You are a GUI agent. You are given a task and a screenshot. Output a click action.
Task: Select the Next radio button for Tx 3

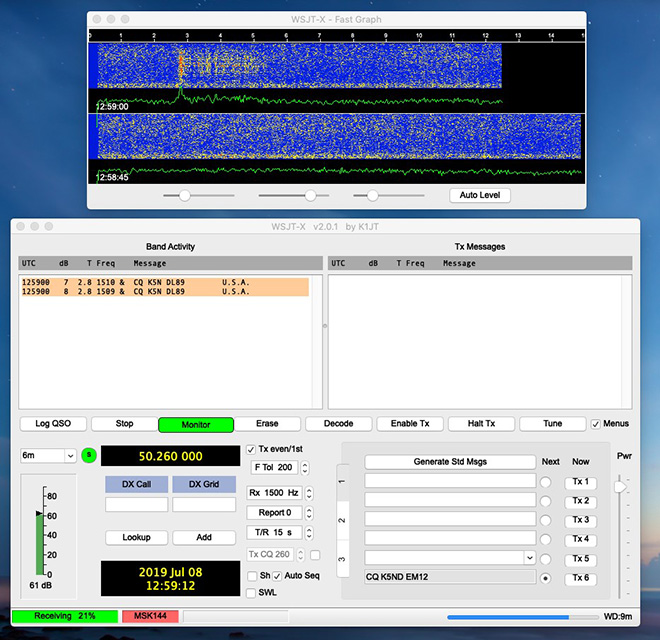(546, 520)
